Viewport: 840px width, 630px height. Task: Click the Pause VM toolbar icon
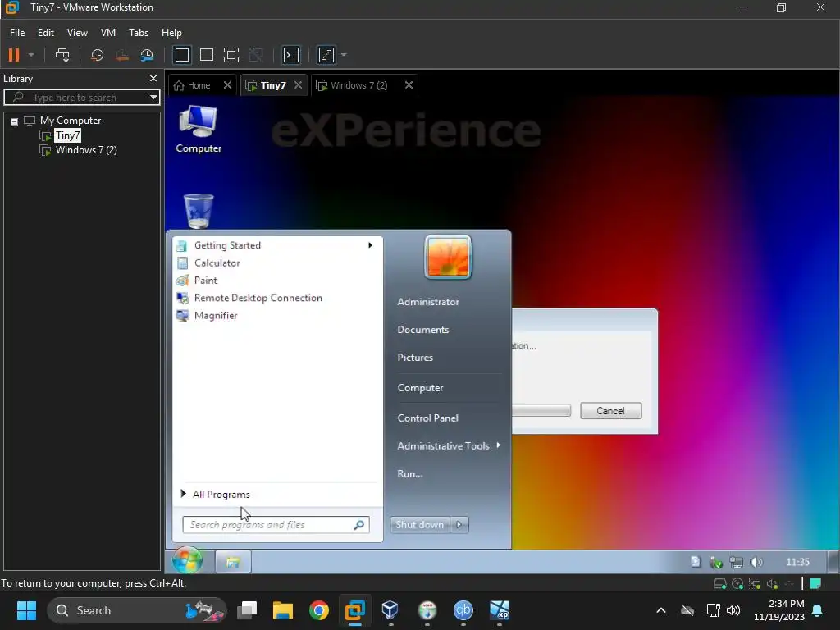[x=14, y=55]
